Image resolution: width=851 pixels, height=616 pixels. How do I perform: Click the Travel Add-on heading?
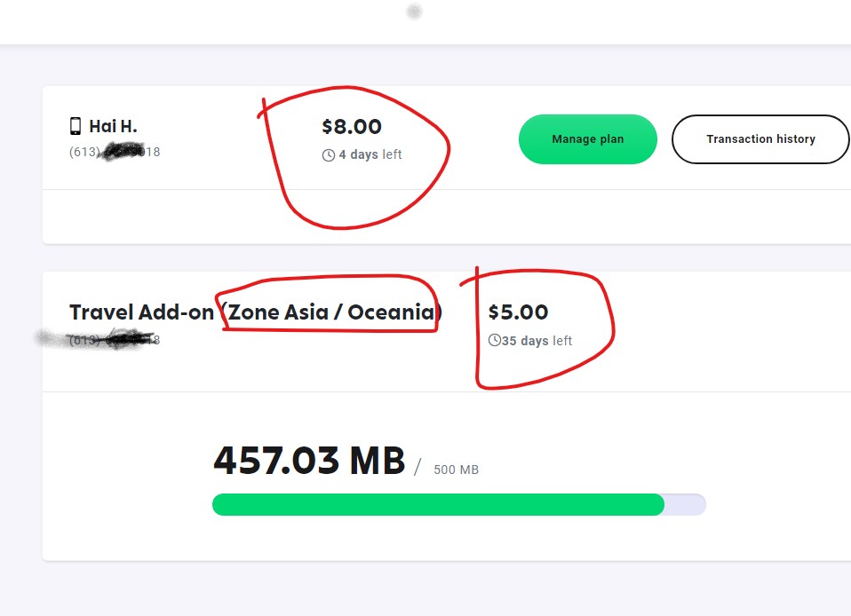(x=141, y=312)
